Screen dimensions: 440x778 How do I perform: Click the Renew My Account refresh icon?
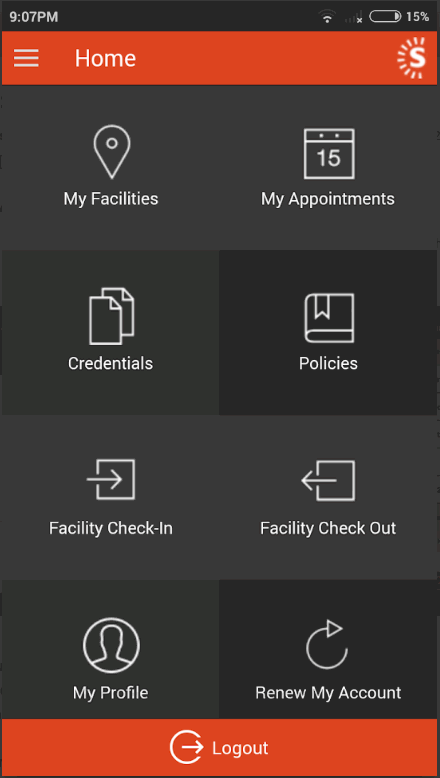pyautogui.click(x=327, y=644)
